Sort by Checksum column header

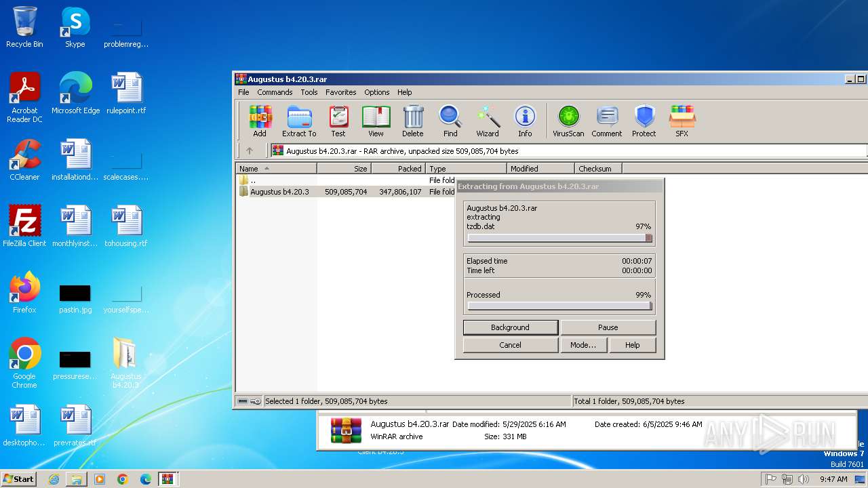pyautogui.click(x=599, y=169)
